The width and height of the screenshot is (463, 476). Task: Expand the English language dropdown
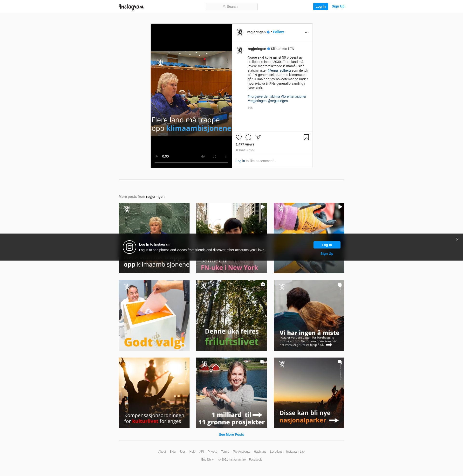(x=208, y=459)
